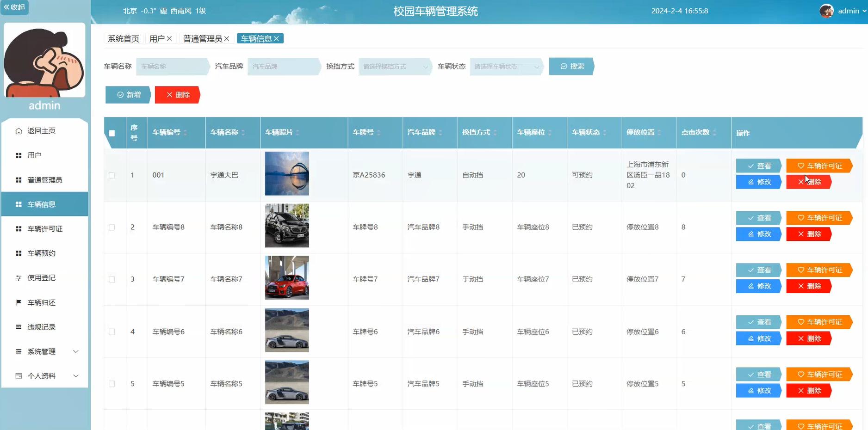Open the 车辆状态 dropdown
The width and height of the screenshot is (868, 430).
[x=506, y=67]
